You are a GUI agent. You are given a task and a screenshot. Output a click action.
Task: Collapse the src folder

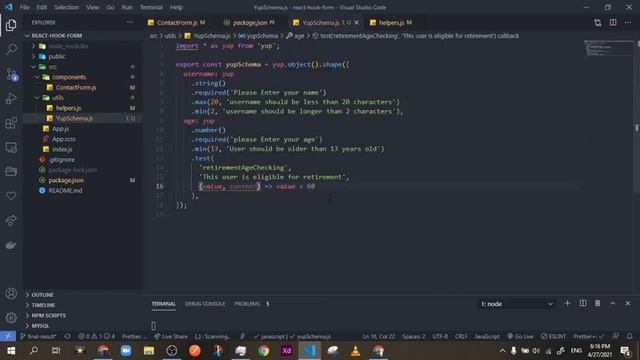[x=33, y=67]
